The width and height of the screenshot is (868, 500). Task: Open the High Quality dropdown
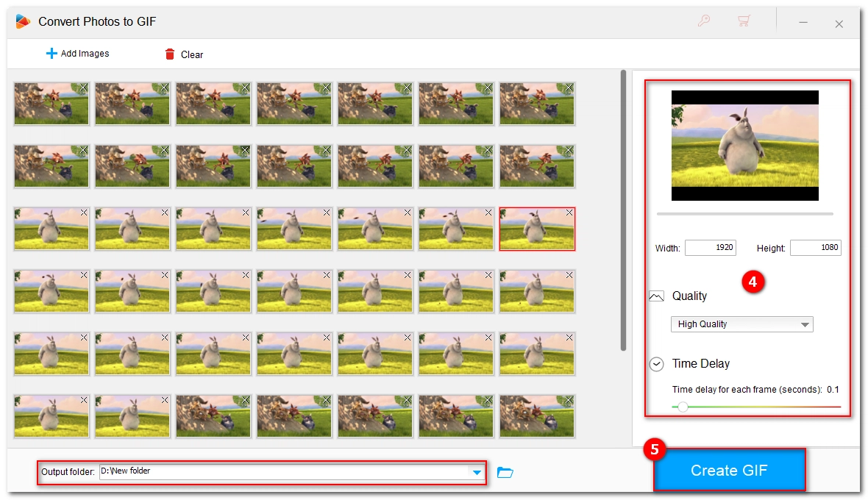741,324
